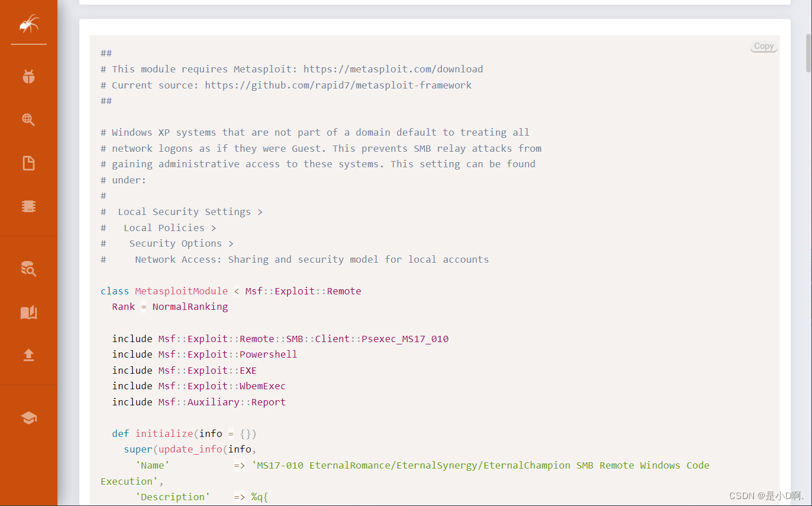The width and height of the screenshot is (812, 506).
Task: Click the 'include Msf::Exploit::Powershell' line
Action: 205,354
